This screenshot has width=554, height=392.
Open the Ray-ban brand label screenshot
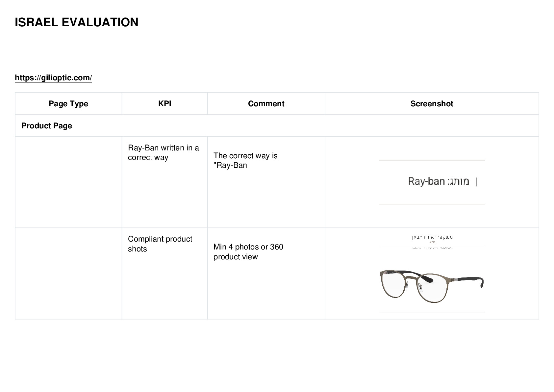tap(432, 182)
